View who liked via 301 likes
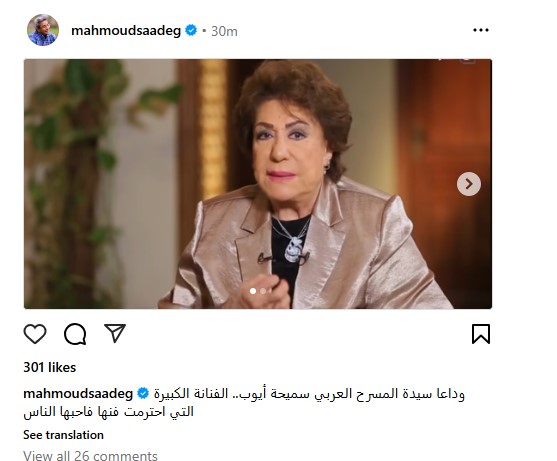This screenshot has height=461, width=557. (50, 367)
